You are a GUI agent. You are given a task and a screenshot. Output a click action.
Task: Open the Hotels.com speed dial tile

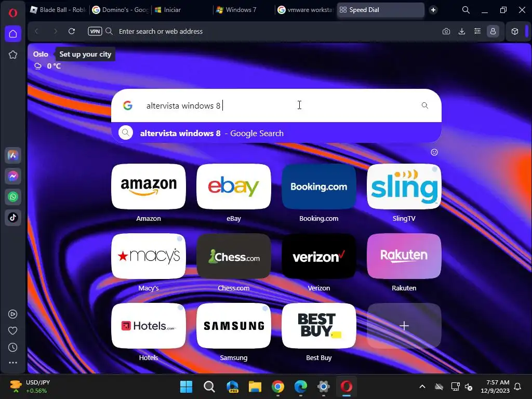149,326
